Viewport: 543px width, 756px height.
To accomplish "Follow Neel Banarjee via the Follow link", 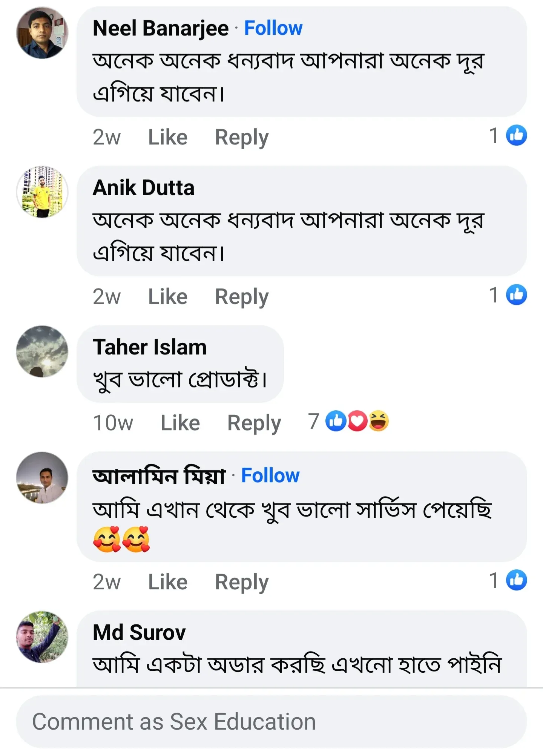I will coord(273,28).
